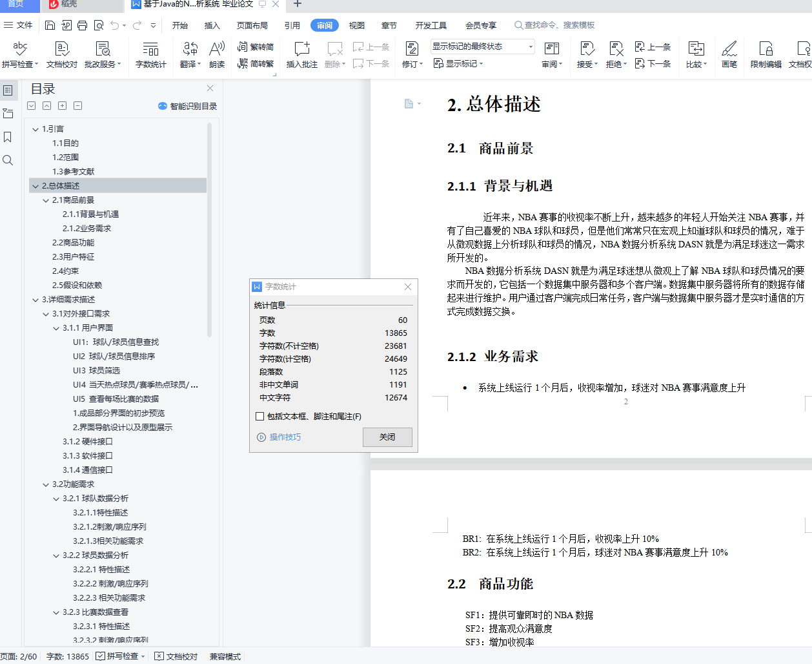Click the redo arrow icon

click(137, 25)
